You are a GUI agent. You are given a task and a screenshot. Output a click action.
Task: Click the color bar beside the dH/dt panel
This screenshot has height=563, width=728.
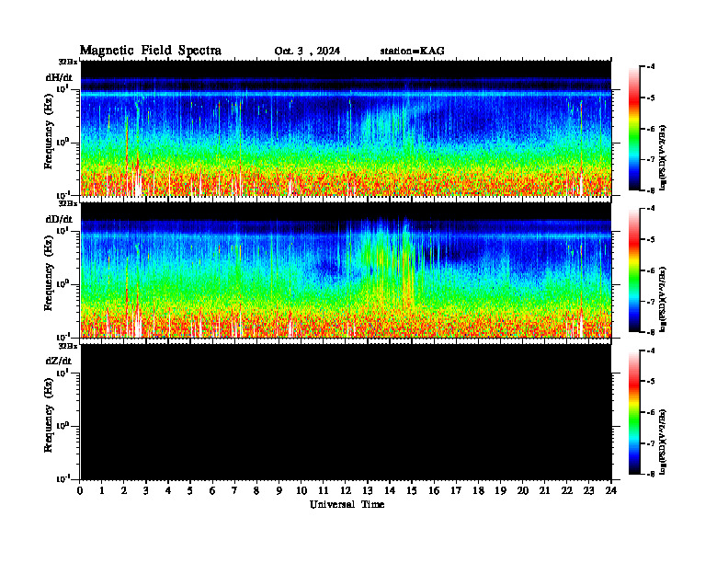[633, 129]
